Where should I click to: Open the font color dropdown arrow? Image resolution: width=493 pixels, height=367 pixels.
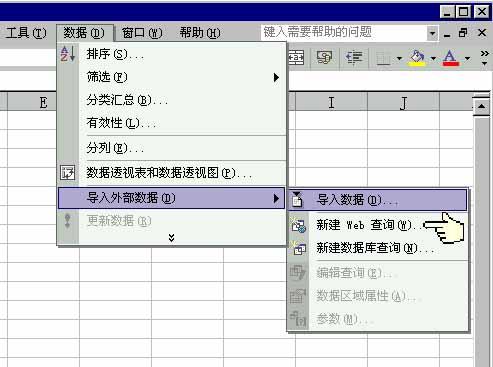click(467, 59)
